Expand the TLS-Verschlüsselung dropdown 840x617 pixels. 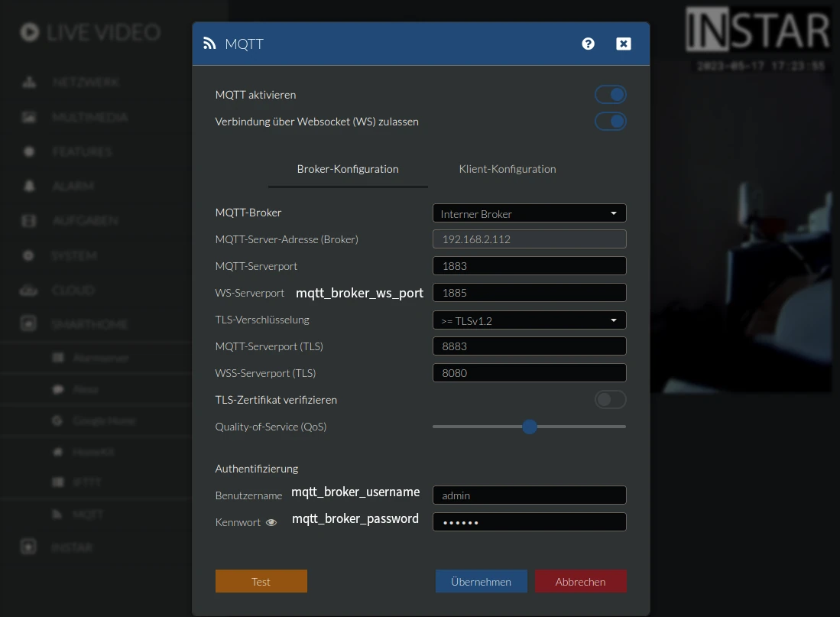(529, 320)
